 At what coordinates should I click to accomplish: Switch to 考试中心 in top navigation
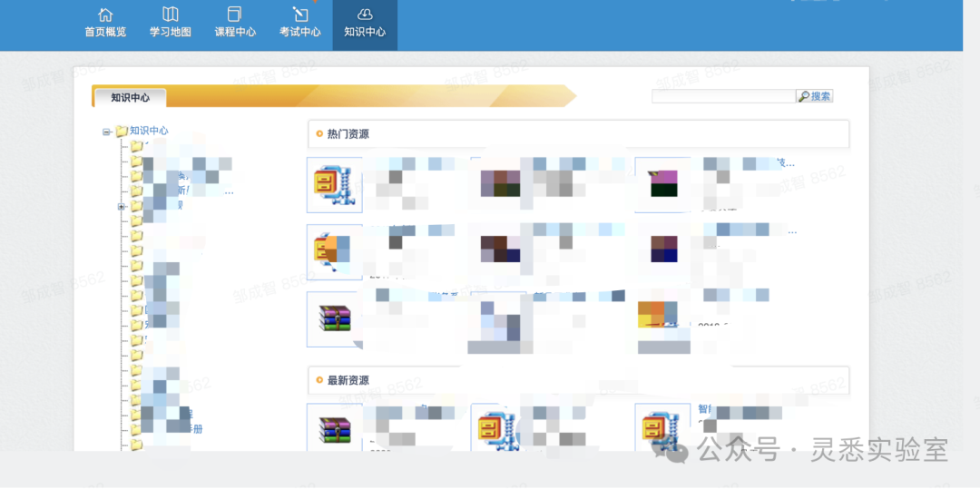tap(300, 23)
